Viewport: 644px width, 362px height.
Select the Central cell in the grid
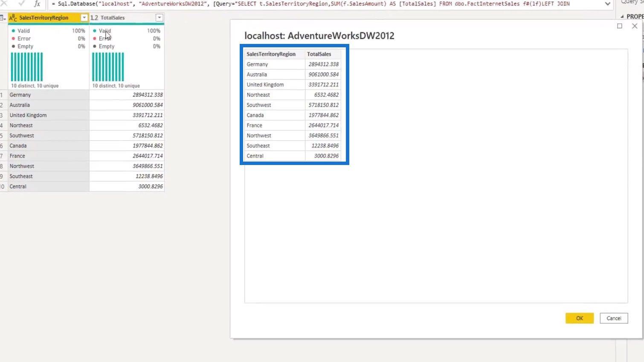point(48,187)
